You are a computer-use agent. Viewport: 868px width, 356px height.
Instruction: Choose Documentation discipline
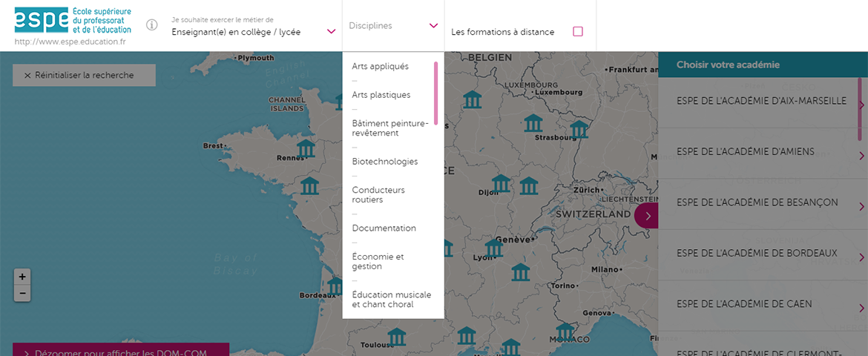click(384, 228)
